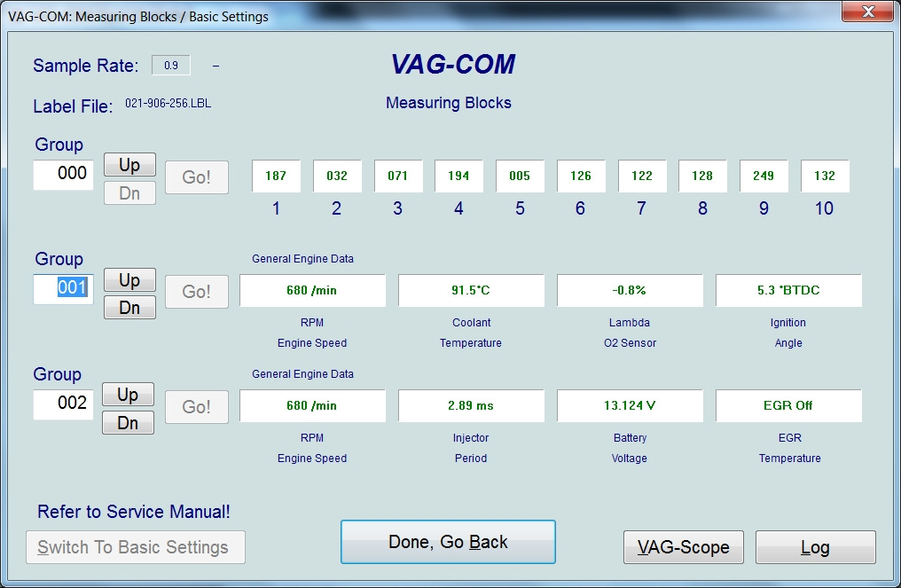901x588 pixels.
Task: Click Switch To Basic Settings
Action: click(136, 547)
